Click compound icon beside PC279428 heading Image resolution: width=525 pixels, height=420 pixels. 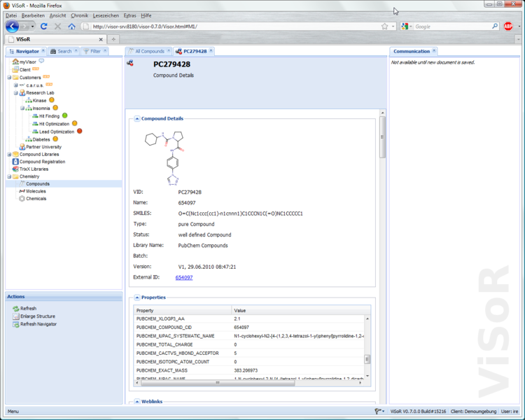click(130, 62)
